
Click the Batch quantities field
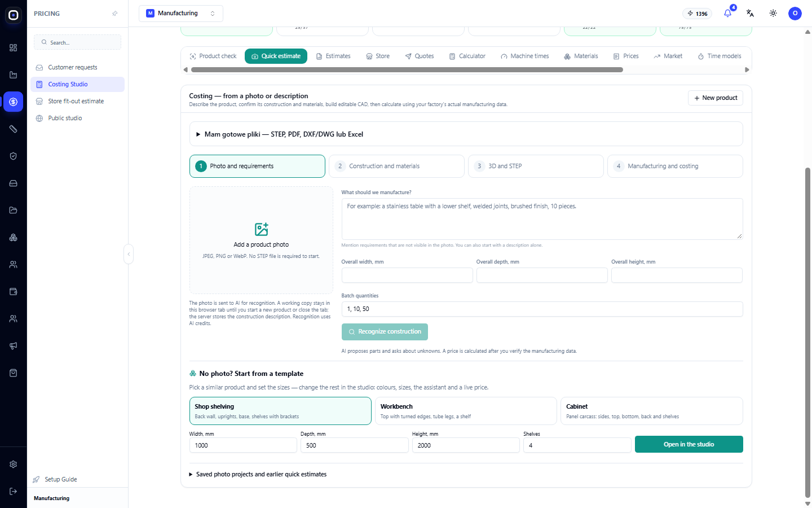tap(542, 309)
